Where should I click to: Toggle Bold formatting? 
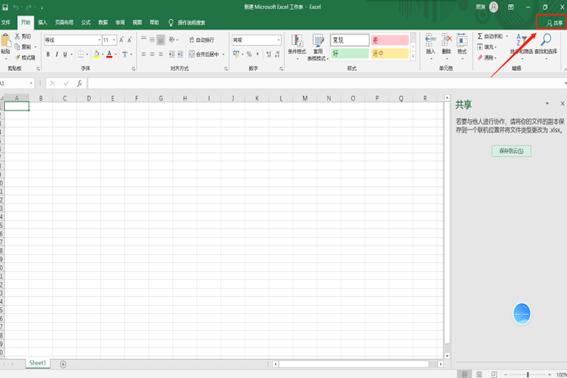(48, 54)
